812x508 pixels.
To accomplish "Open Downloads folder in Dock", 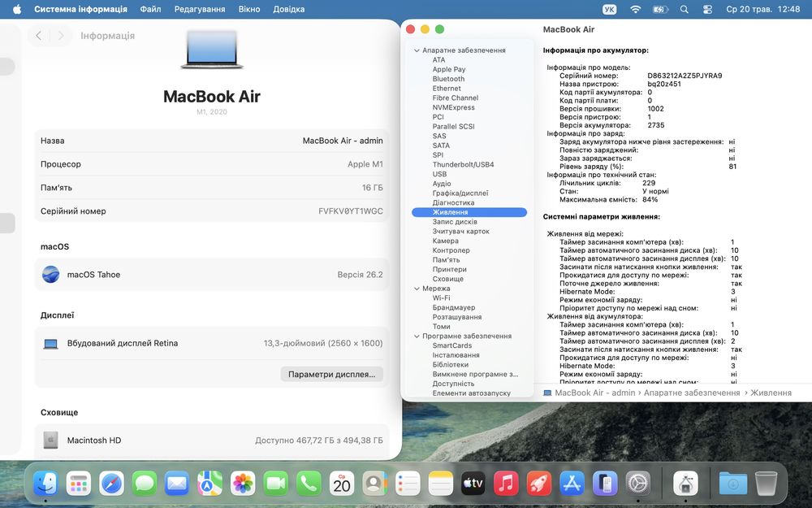I will [732, 484].
